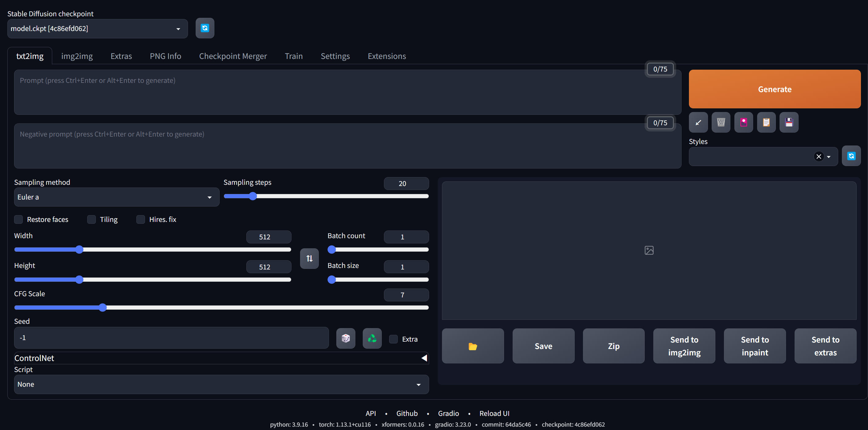Enable the Restore faces checkbox
868x430 pixels.
[x=18, y=219]
